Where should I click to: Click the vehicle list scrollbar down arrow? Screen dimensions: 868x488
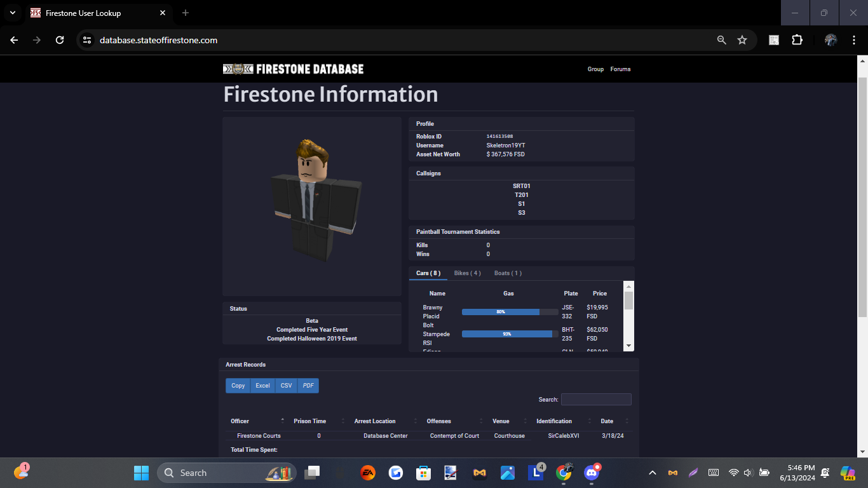628,346
